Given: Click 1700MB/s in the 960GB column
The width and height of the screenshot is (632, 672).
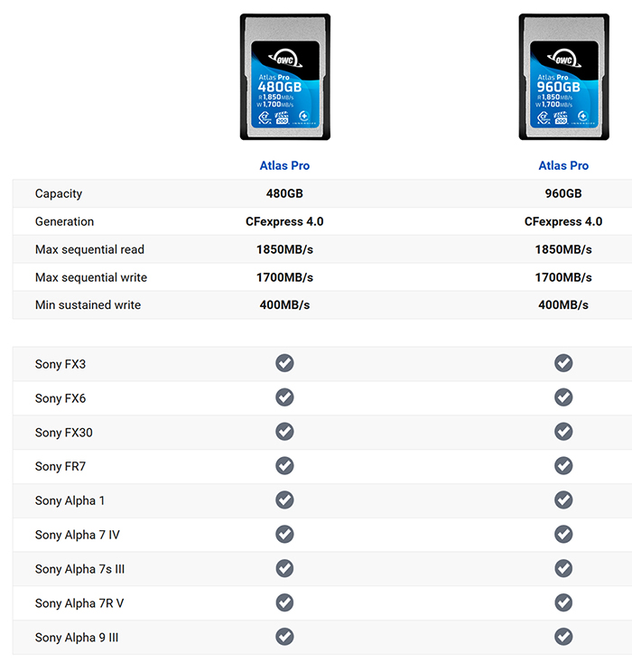Looking at the screenshot, I should (x=563, y=277).
